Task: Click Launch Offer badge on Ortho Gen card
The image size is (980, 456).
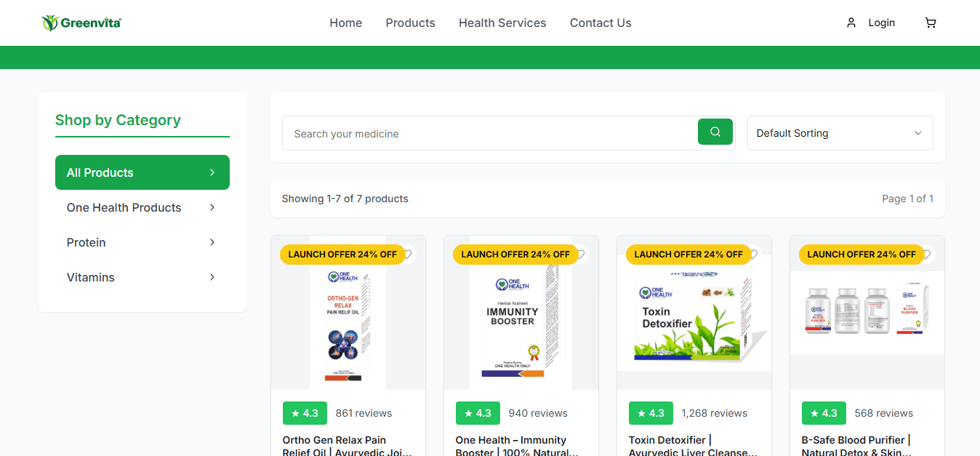Action: tap(342, 254)
